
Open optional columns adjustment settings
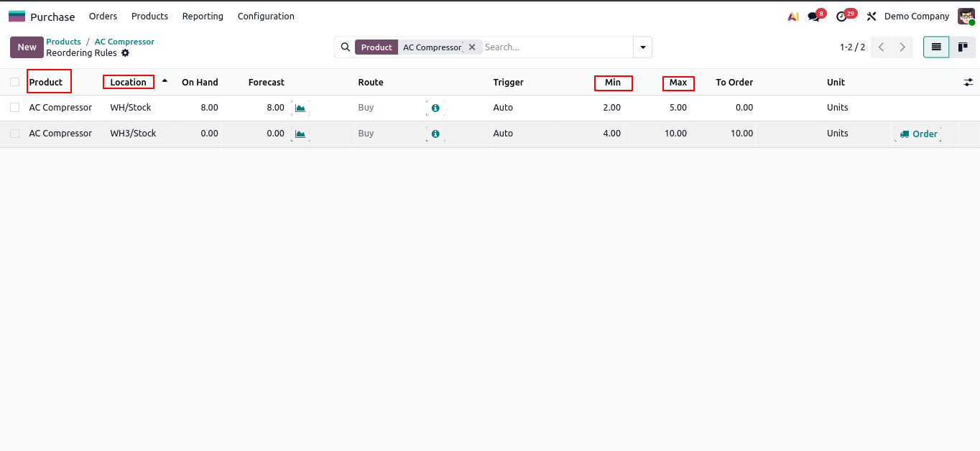click(968, 83)
